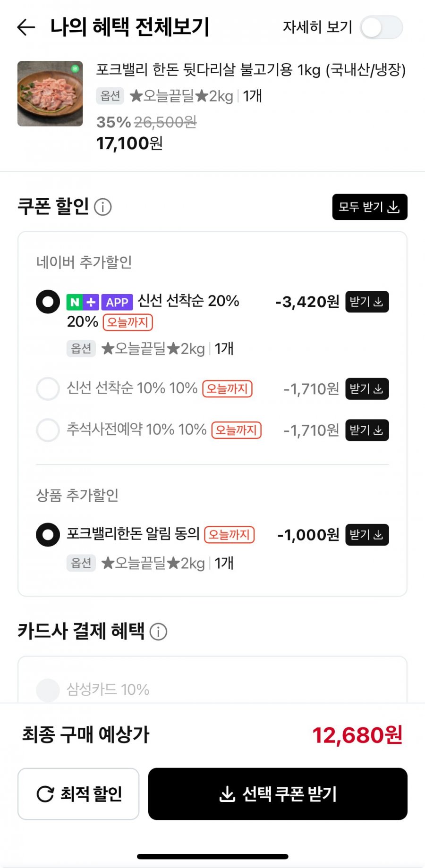Select the 신선 선착순 20% radio button
The width and height of the screenshot is (425, 868).
tap(48, 302)
